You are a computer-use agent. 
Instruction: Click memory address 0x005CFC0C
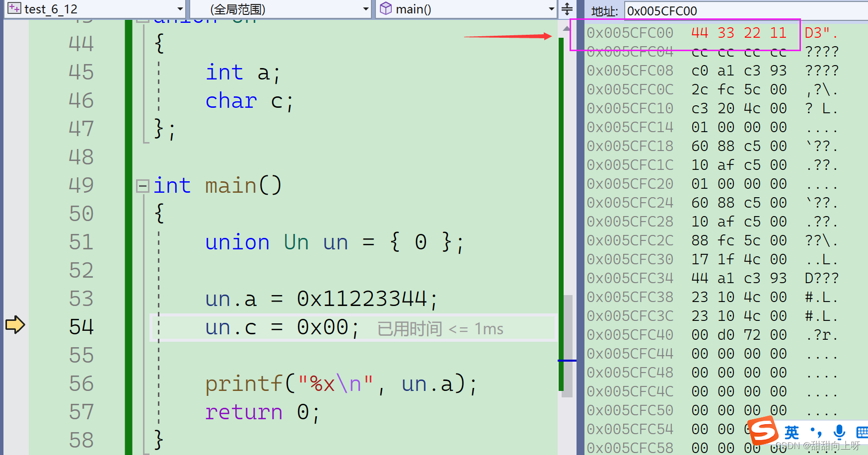(630, 89)
